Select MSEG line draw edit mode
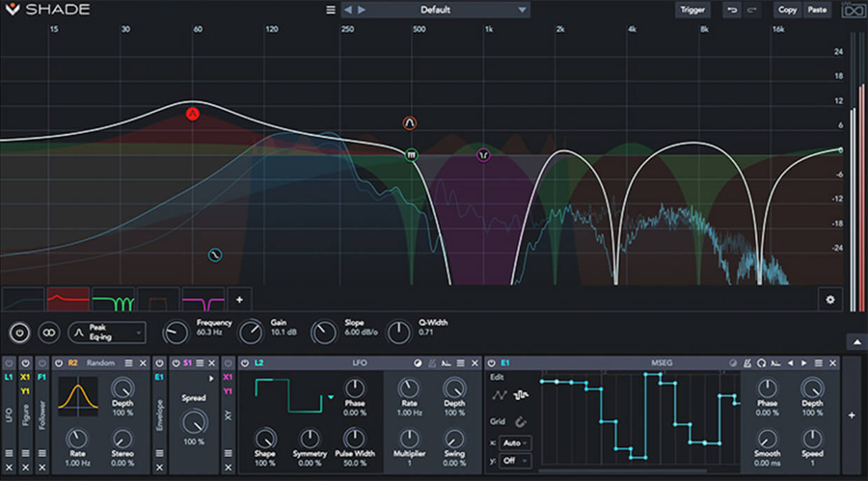Image resolution: width=868 pixels, height=481 pixels. coord(500,395)
